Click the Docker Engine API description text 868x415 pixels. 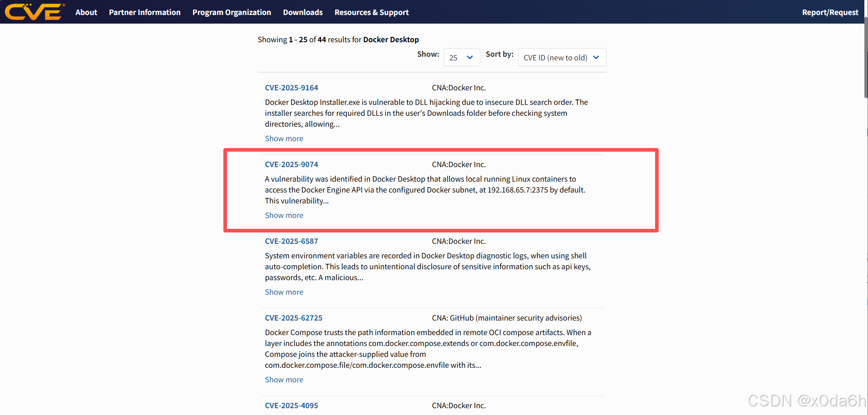pos(425,190)
